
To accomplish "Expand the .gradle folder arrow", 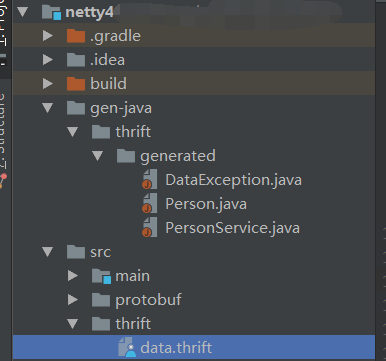I will click(48, 36).
